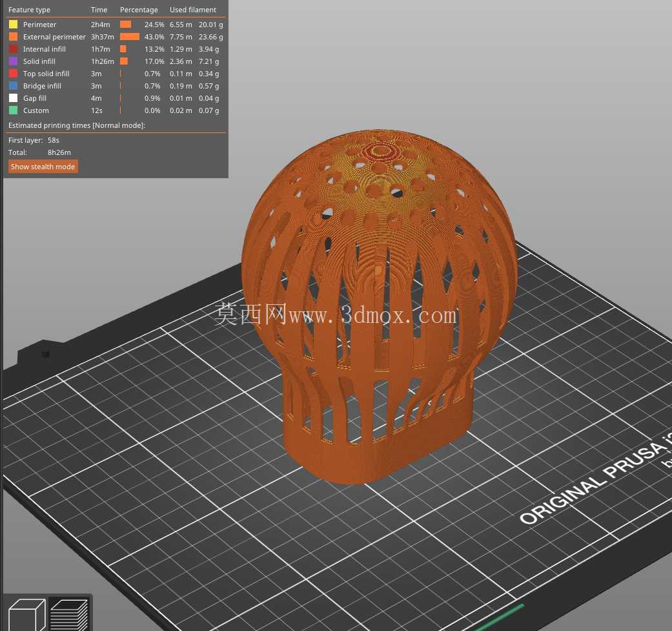
Task: Select the Top solid infill label
Action: (46, 74)
